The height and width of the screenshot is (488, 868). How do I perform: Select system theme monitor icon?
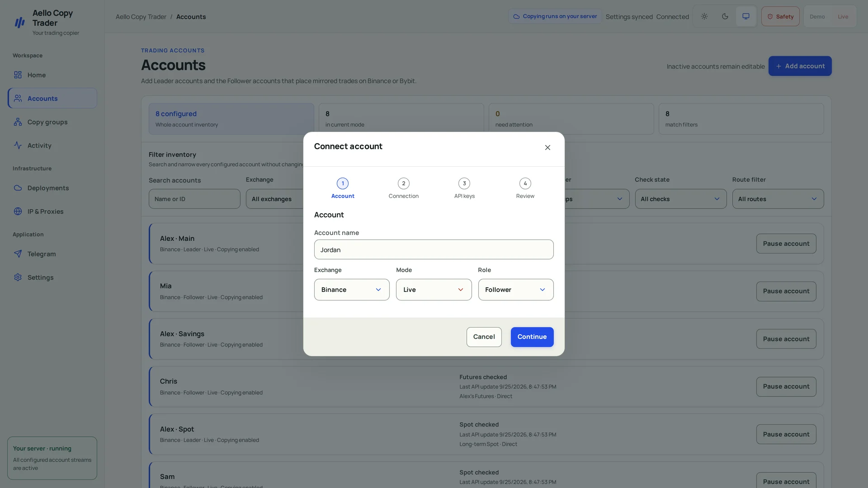pos(746,17)
